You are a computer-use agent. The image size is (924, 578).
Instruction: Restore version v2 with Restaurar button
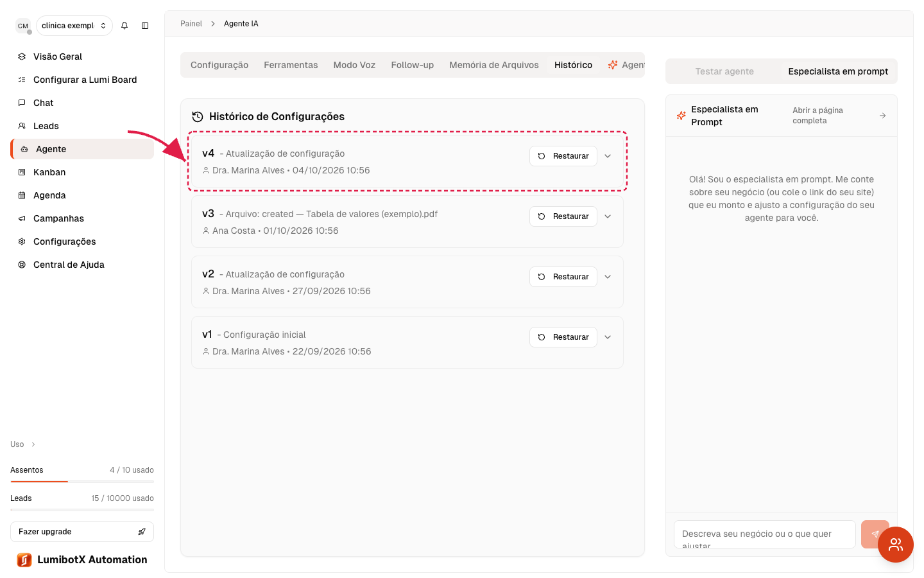563,277
